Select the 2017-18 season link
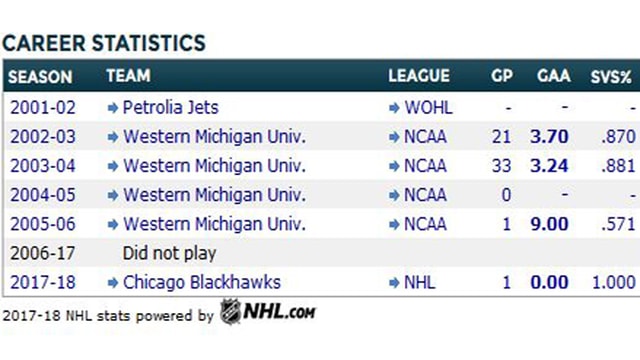 coord(43,282)
